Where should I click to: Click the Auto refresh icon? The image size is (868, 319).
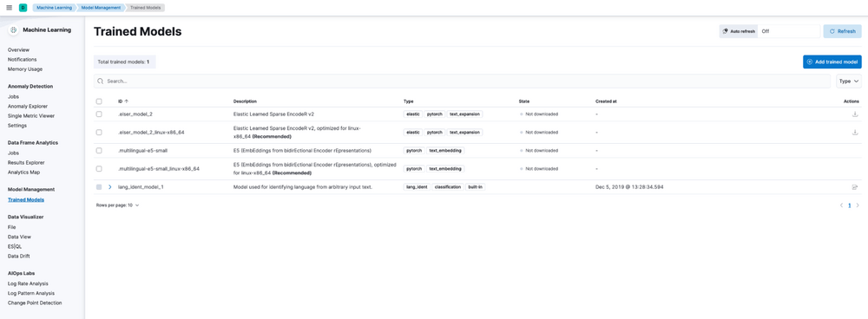[x=725, y=31]
